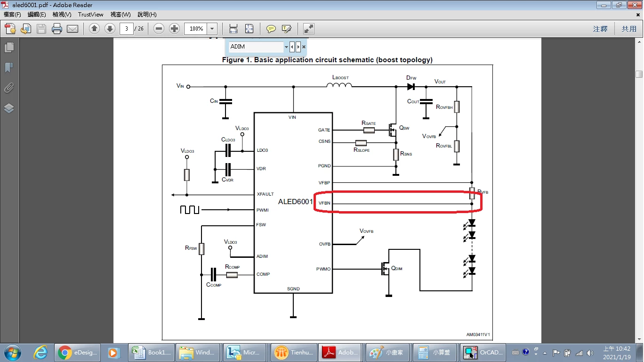
Task: Click the Create PDF toolbar icon
Action: (x=10, y=29)
